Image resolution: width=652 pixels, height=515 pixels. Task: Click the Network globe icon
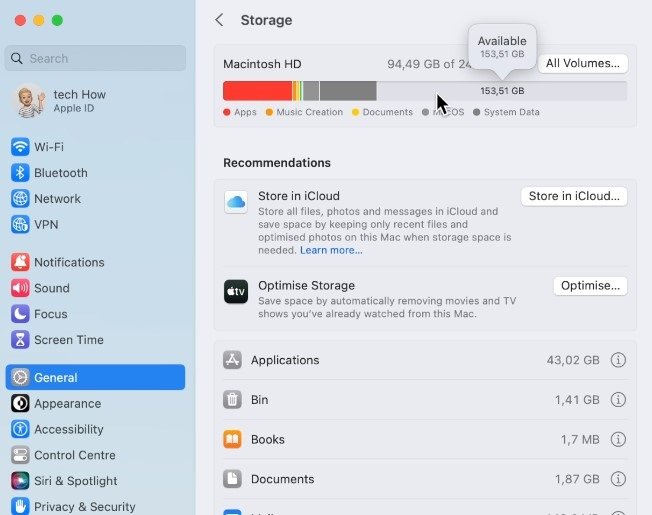pyautogui.click(x=20, y=199)
